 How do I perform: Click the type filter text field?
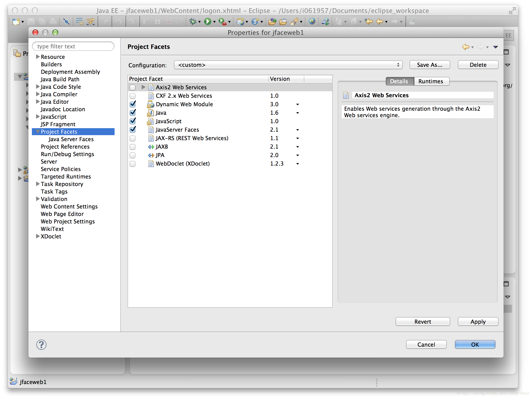pyautogui.click(x=73, y=46)
